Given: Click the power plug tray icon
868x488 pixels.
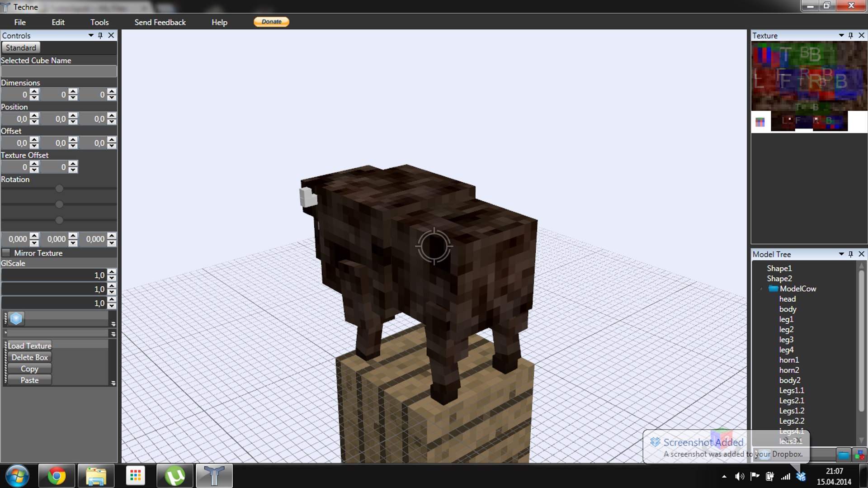Looking at the screenshot, I should [x=770, y=476].
